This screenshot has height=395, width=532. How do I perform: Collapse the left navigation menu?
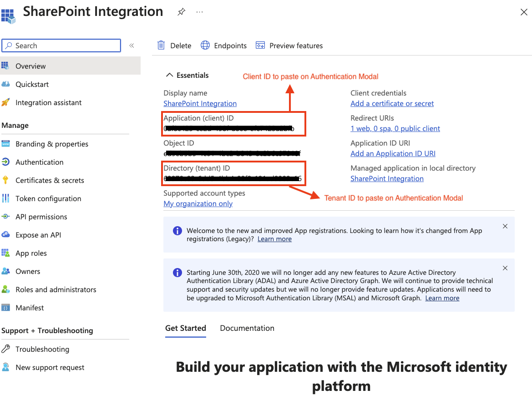coord(132,46)
